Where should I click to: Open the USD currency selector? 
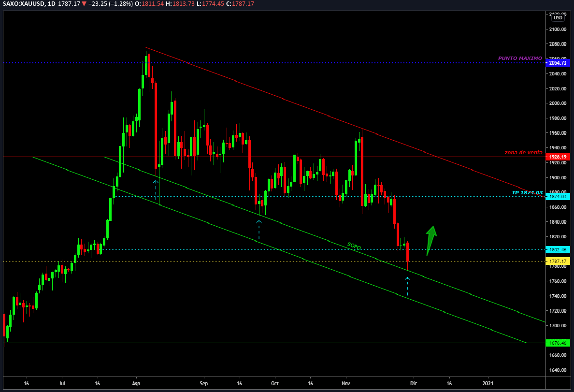pyautogui.click(x=558, y=18)
